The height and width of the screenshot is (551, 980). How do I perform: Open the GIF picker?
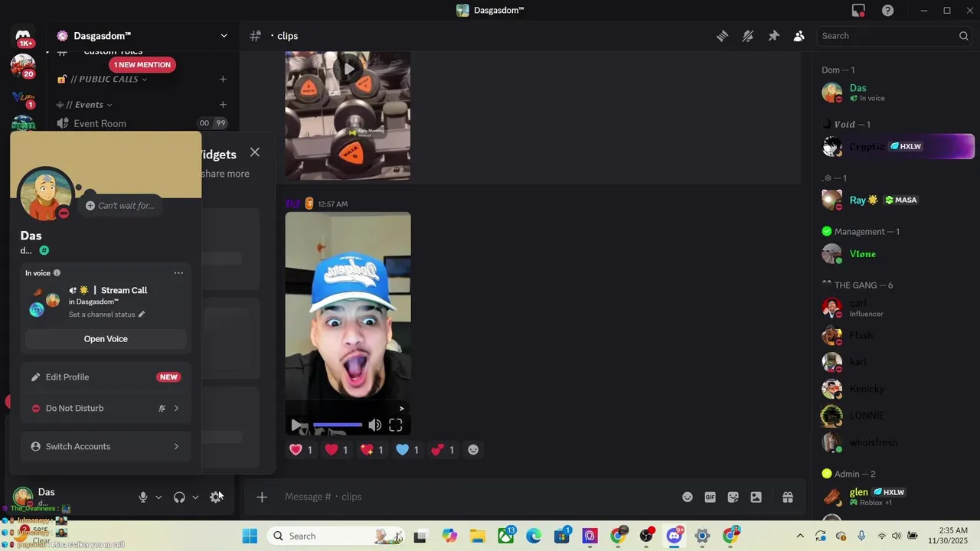click(710, 497)
